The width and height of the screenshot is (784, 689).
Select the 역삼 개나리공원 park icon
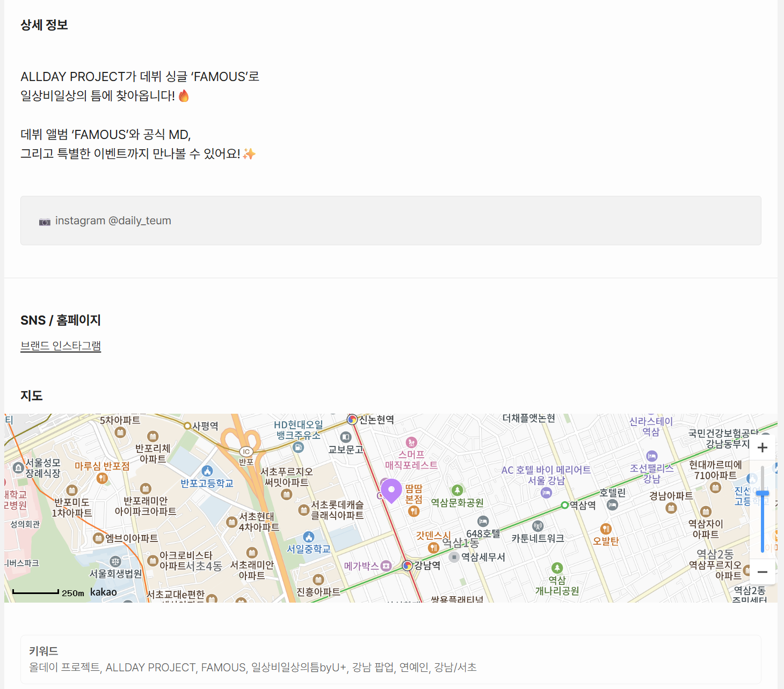557,568
